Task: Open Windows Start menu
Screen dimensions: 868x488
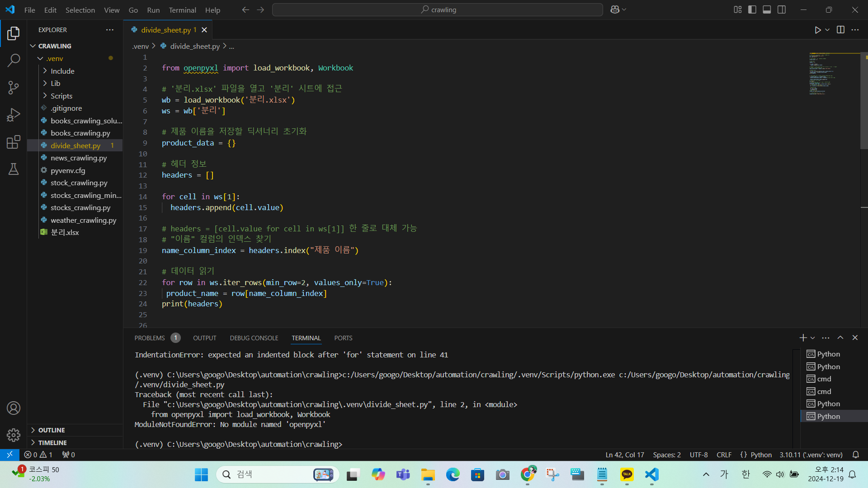Action: (201, 474)
